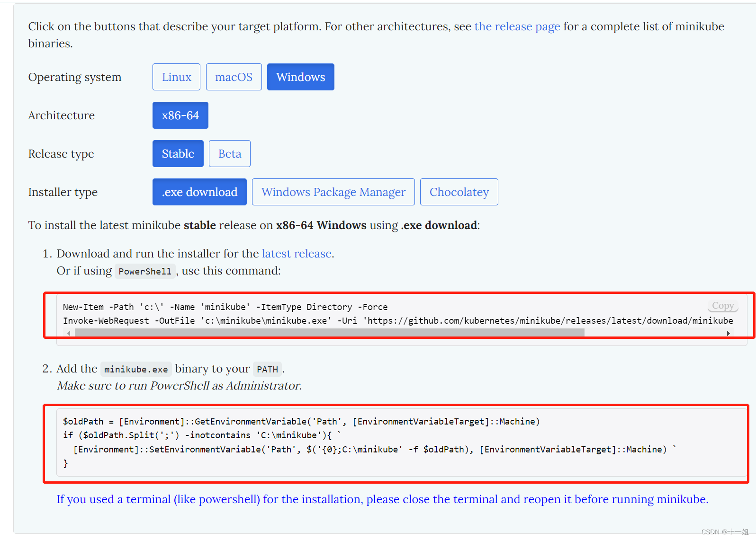Click the inotcontains 'C:\minikube' code line
This screenshot has width=756, height=540.
[x=202, y=435]
